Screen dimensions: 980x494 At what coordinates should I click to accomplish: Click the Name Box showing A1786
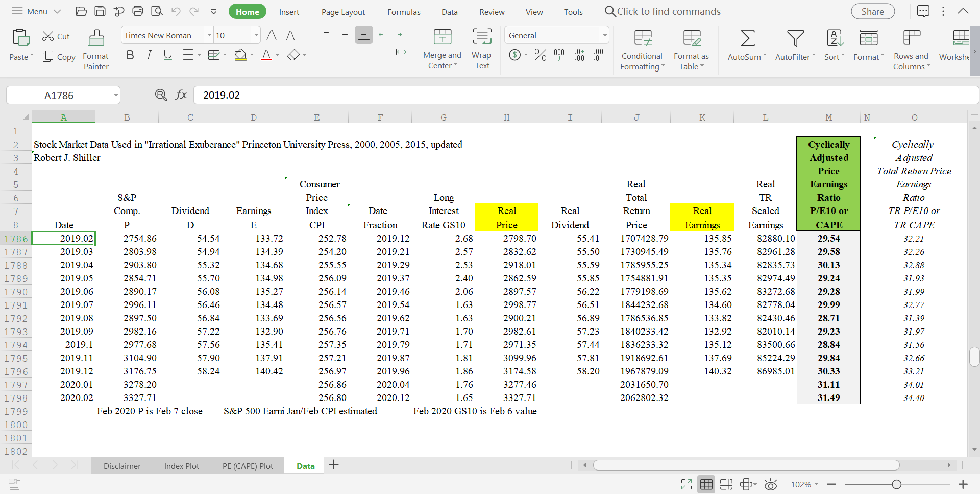coord(59,95)
